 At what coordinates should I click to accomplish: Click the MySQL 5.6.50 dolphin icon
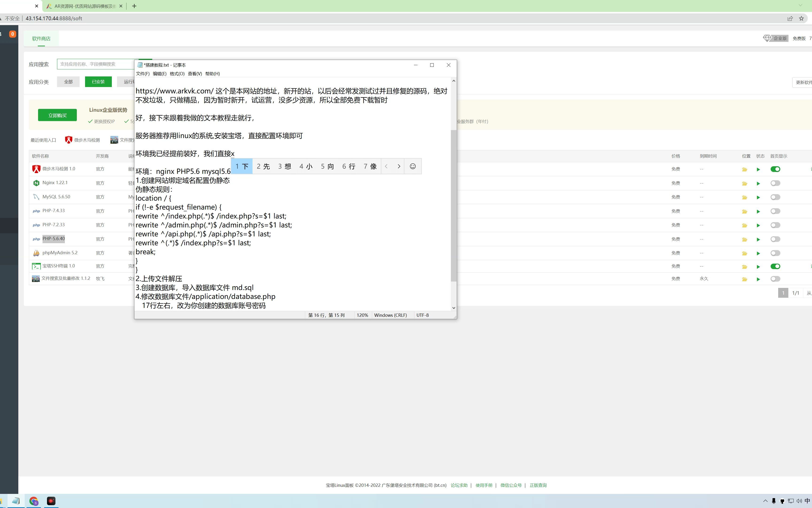click(x=36, y=197)
